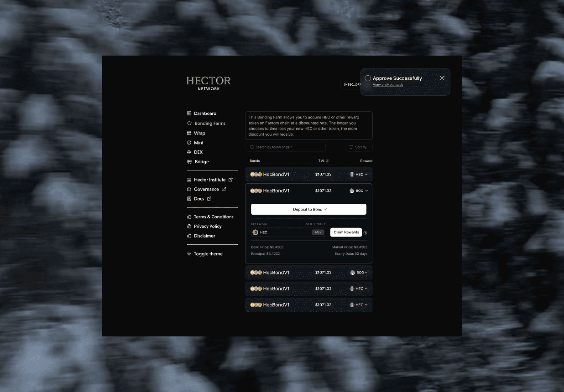Click the Mint menu label

(x=198, y=143)
